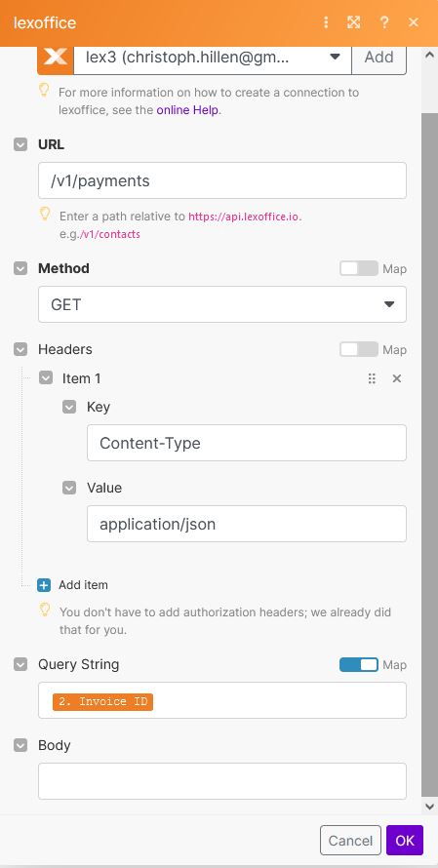Viewport: 438px width, 868px height.
Task: Click the plus icon to add item
Action: point(44,585)
